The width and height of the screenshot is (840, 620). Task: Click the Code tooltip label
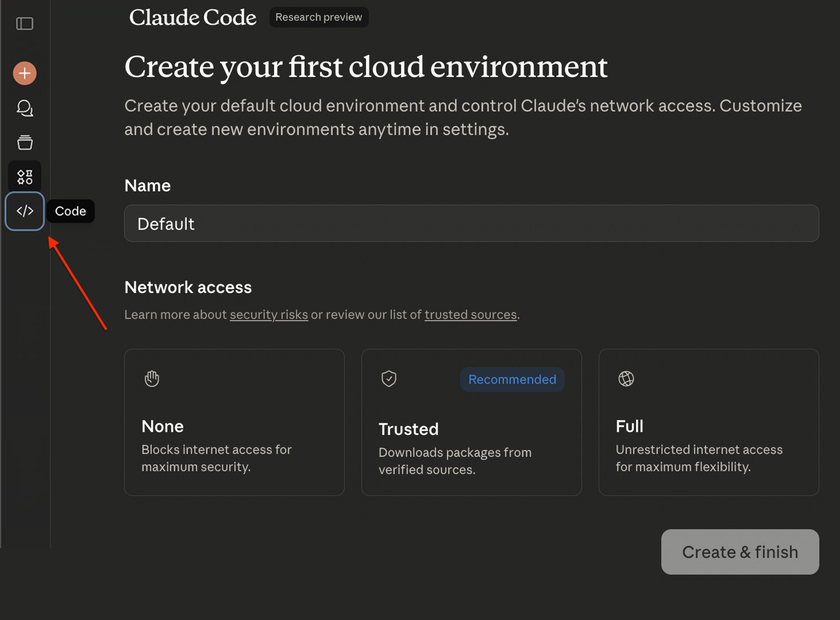pos(71,211)
